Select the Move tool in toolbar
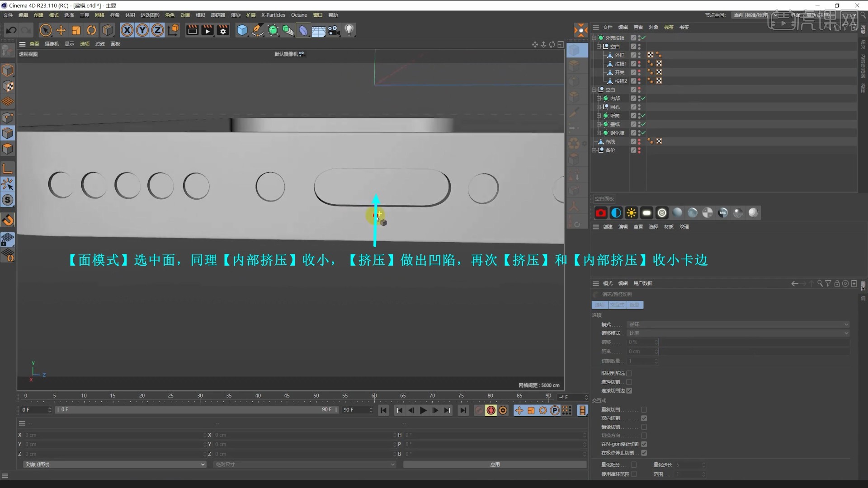The height and width of the screenshot is (488, 868). (x=61, y=30)
